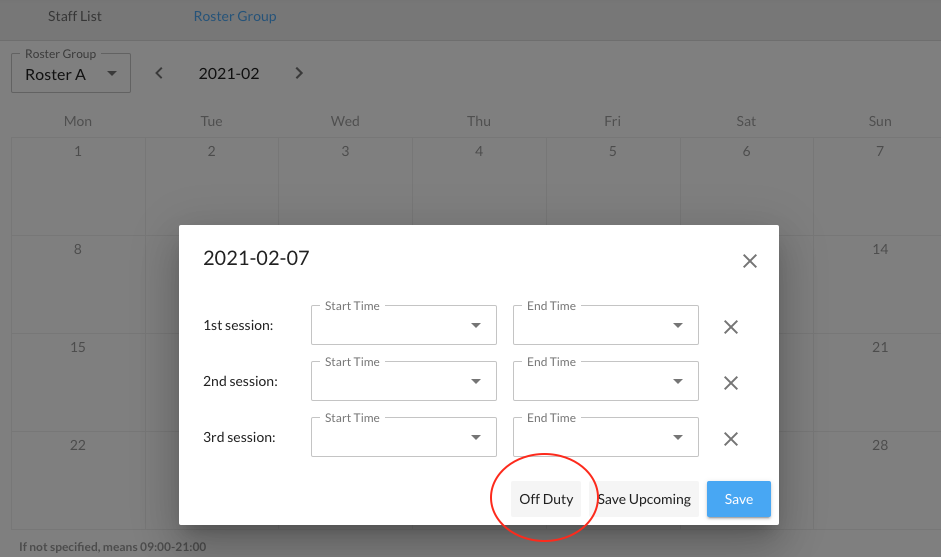Image resolution: width=941 pixels, height=557 pixels.
Task: Clear the 2nd session row
Action: point(730,383)
